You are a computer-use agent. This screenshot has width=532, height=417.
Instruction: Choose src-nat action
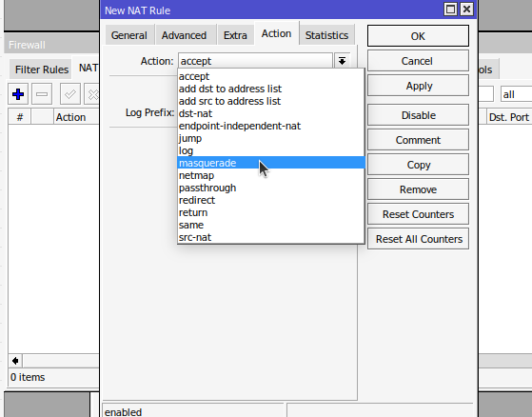pos(271,237)
